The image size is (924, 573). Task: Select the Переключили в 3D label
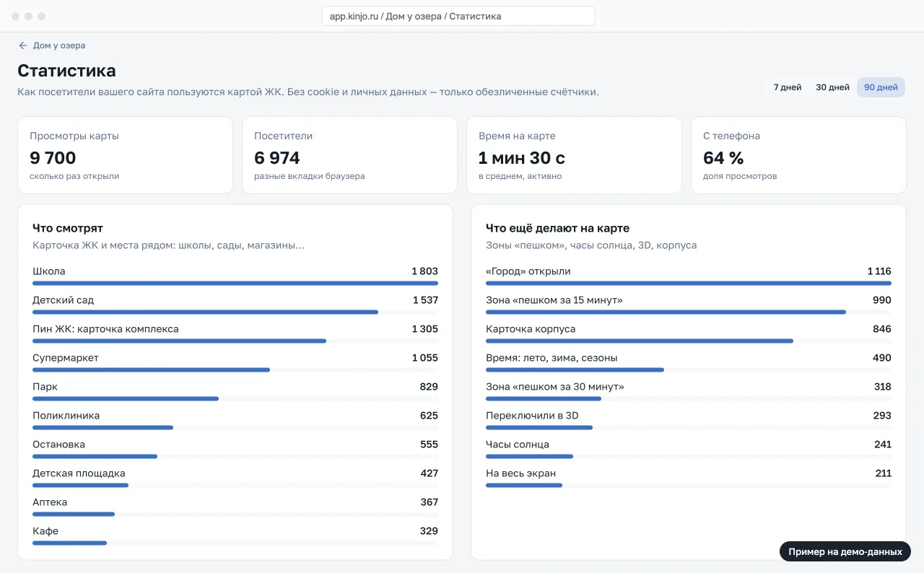[x=532, y=416]
